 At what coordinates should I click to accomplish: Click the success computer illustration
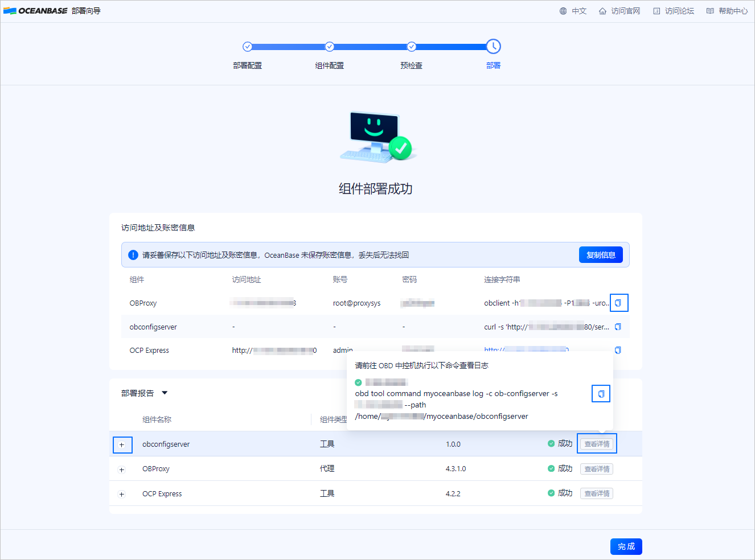377,137
